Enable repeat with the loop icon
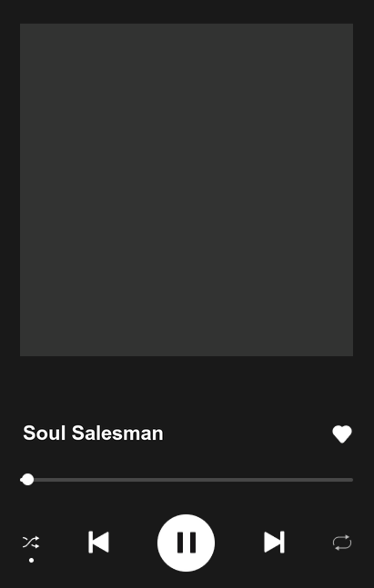374x588 pixels. [342, 543]
